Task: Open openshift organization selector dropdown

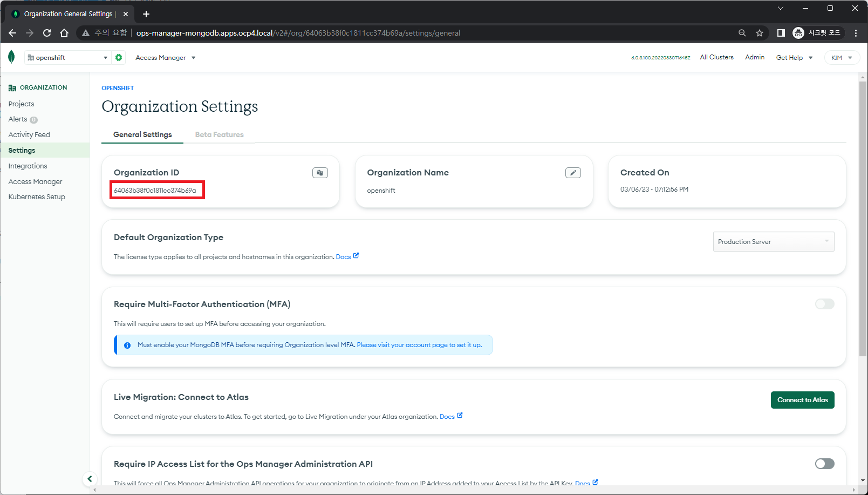Action: [x=67, y=57]
